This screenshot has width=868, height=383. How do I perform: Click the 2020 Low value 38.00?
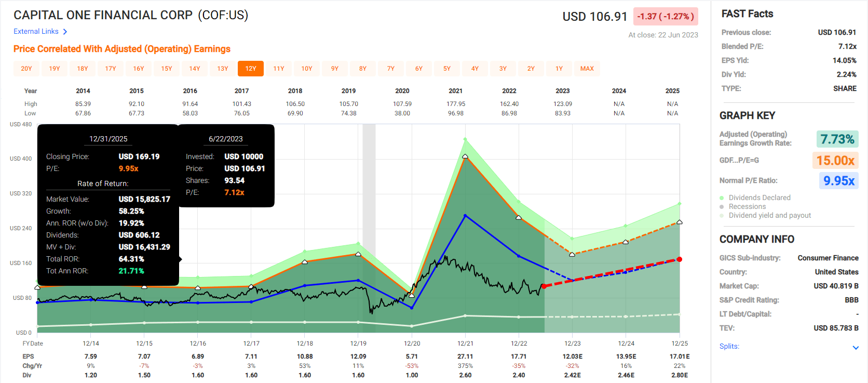coord(402,113)
